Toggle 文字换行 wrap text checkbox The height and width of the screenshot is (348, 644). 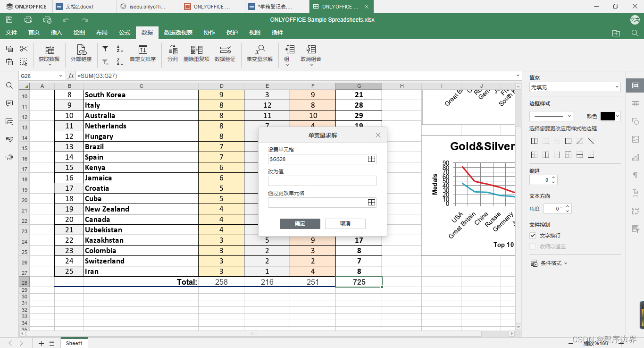tap(533, 236)
